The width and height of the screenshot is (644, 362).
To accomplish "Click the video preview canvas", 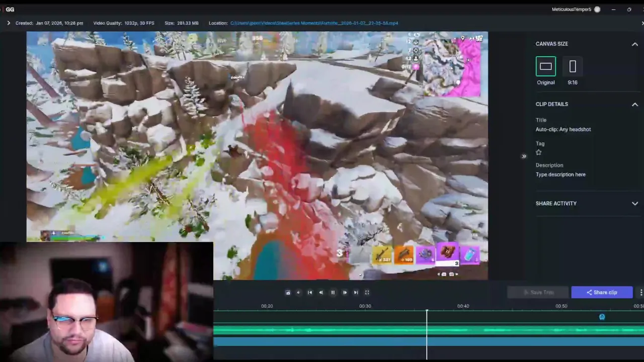I will click(257, 156).
